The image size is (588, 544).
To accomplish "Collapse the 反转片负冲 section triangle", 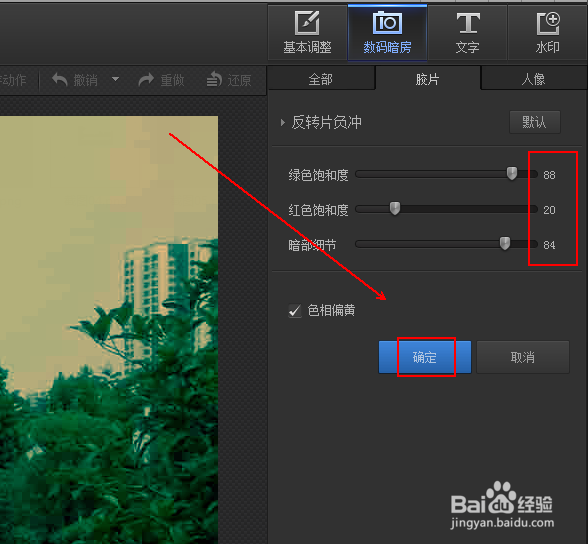I will pos(283,122).
